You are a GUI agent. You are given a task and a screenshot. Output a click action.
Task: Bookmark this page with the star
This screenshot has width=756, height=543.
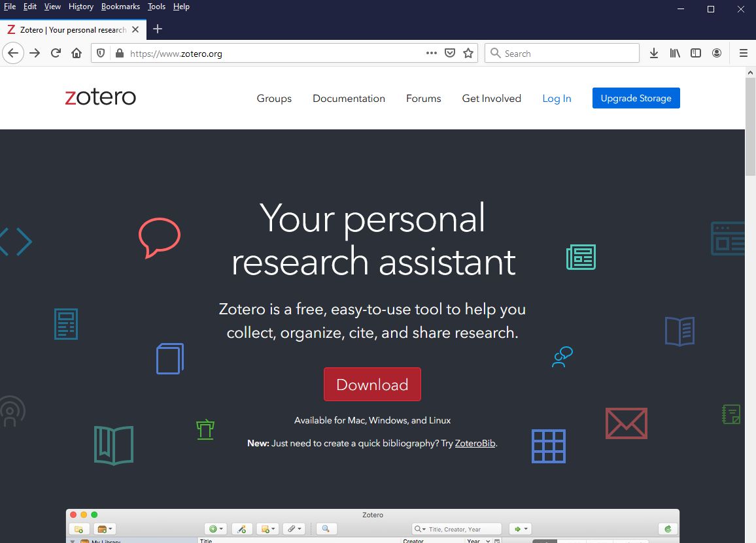point(468,53)
